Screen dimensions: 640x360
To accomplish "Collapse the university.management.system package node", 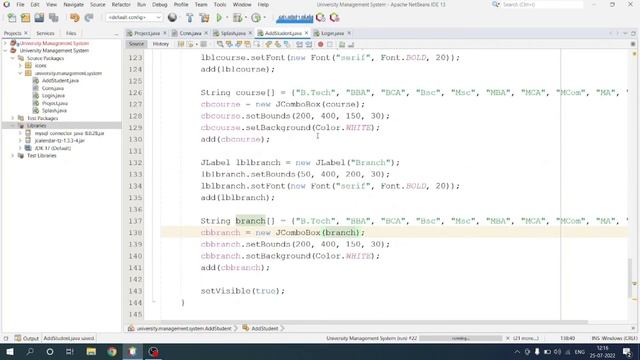I will click(20, 73).
